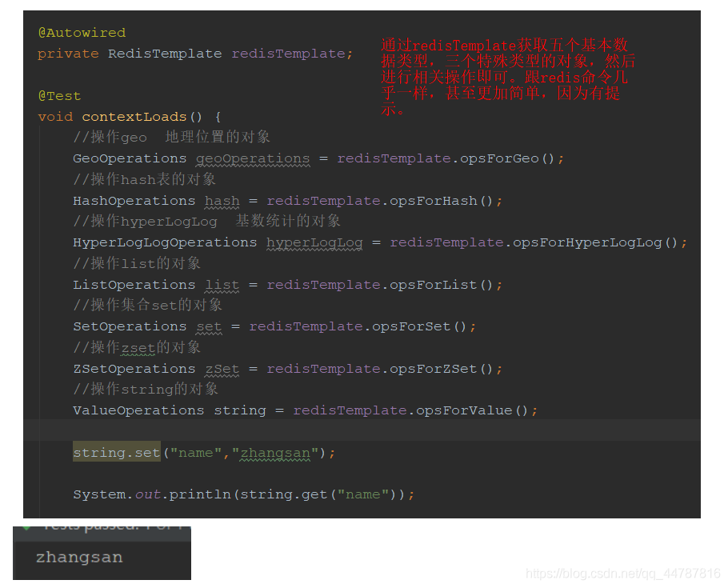The width and height of the screenshot is (728, 588).
Task: Click the opsForList() method call
Action: [441, 285]
